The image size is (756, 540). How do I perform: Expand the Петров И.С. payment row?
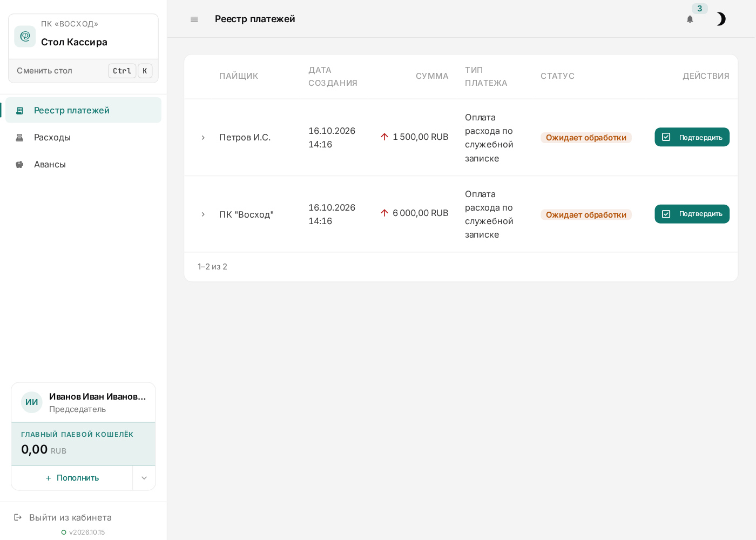203,138
